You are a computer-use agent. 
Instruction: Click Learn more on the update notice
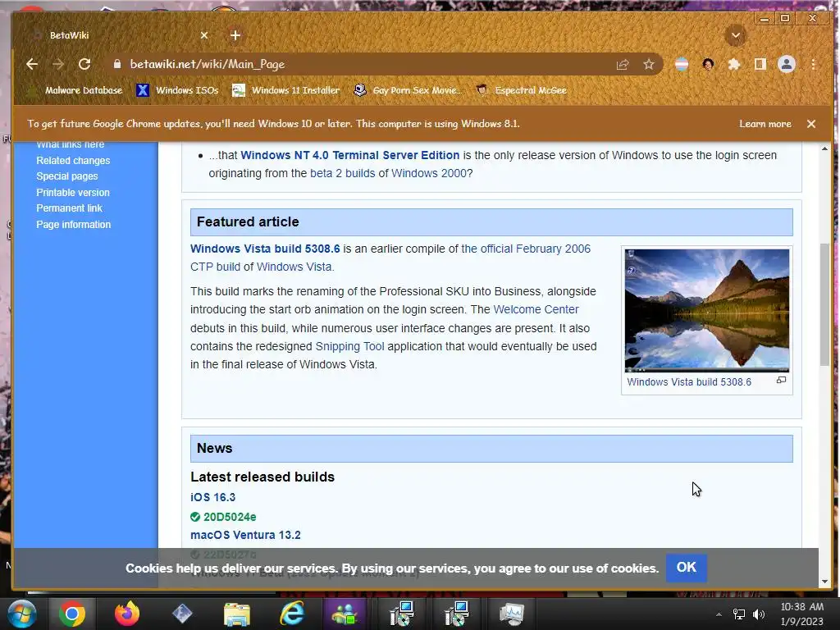(x=765, y=124)
